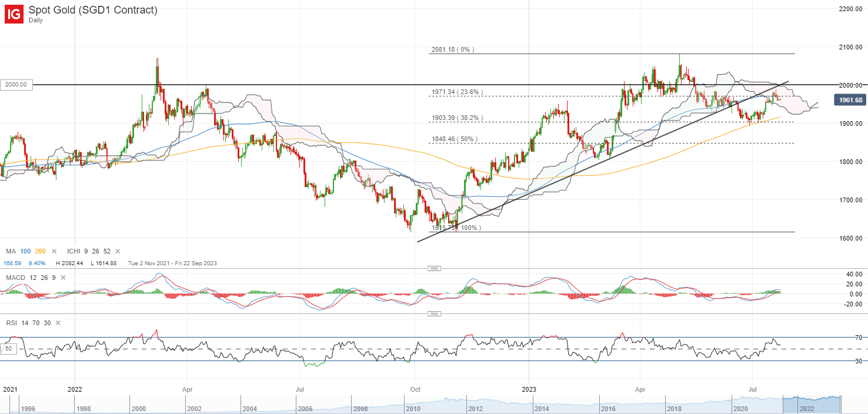Click the 2023 label on the time axis
This screenshot has height=414, width=868.
click(528, 389)
